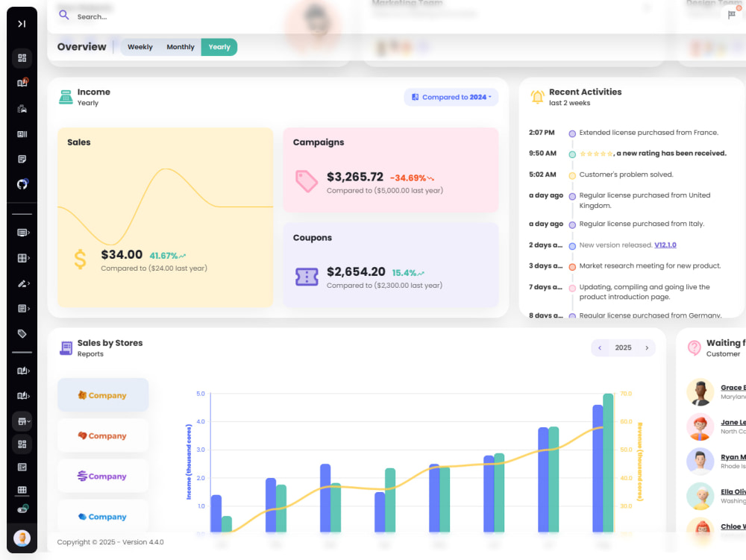This screenshot has height=560, width=746.
Task: Click the purple Coupons ticket icon
Action: click(307, 277)
